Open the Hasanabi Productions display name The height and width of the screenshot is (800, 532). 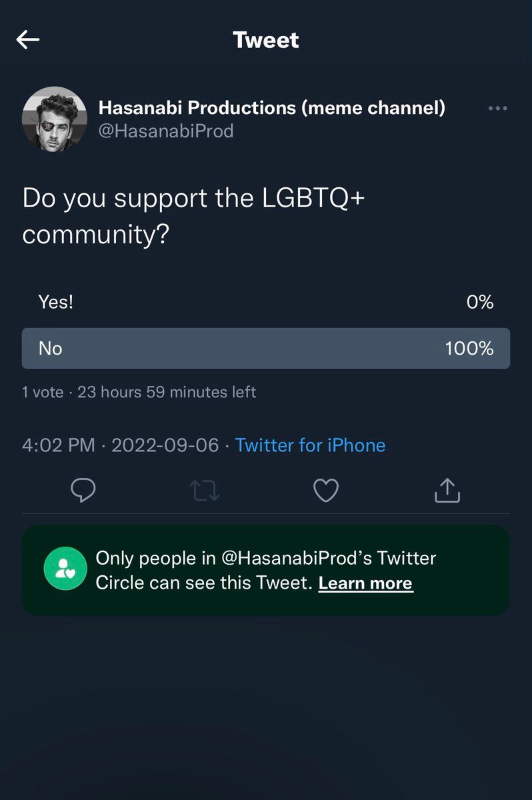[x=271, y=107]
